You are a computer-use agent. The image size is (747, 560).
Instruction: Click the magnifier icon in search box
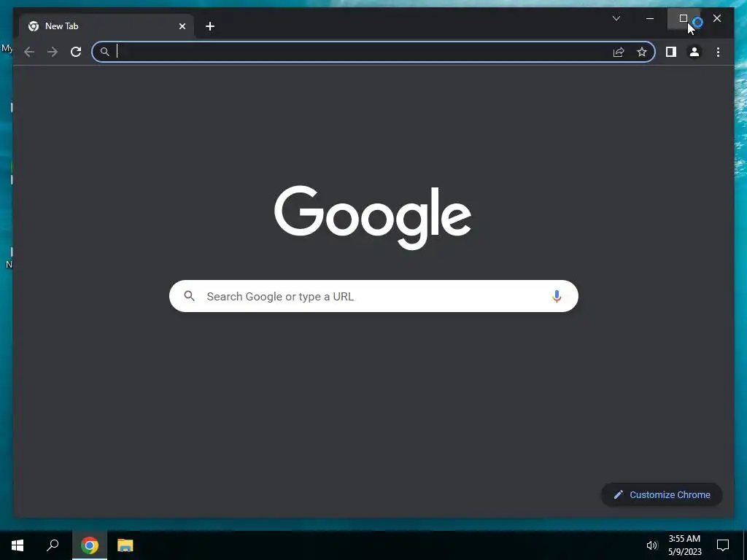(x=189, y=296)
